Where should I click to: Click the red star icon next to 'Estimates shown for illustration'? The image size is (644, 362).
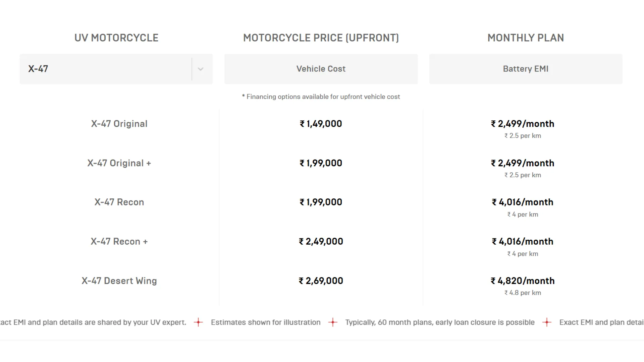coord(333,322)
